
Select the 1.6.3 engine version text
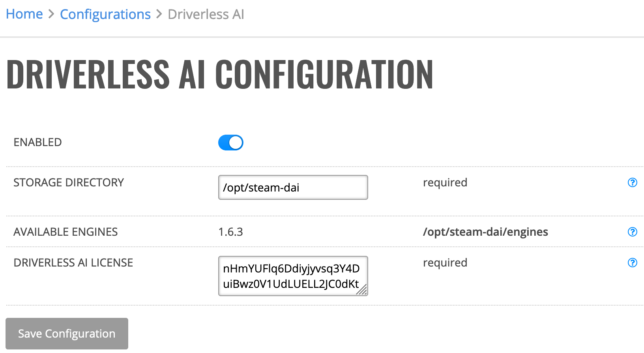click(x=231, y=232)
